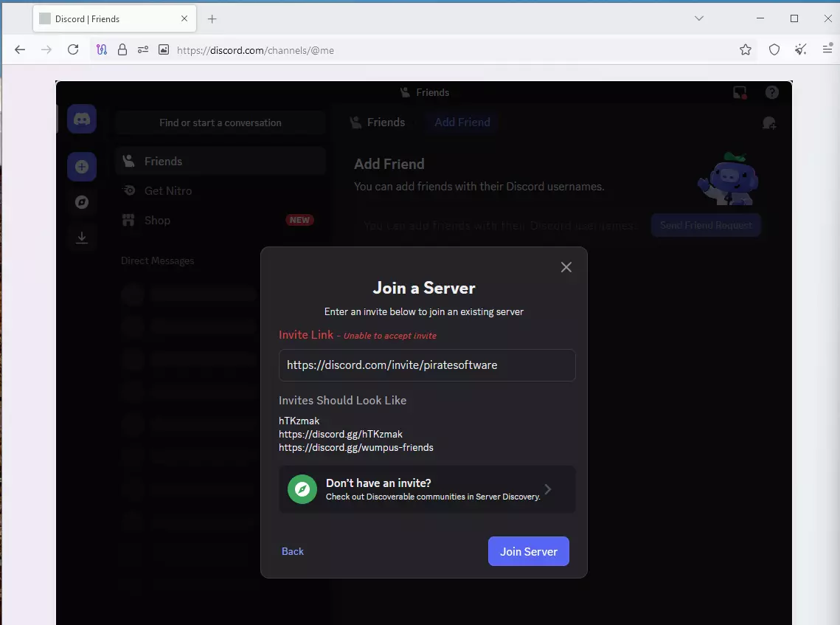Reload the page in browser
840x625 pixels.
[73, 50]
